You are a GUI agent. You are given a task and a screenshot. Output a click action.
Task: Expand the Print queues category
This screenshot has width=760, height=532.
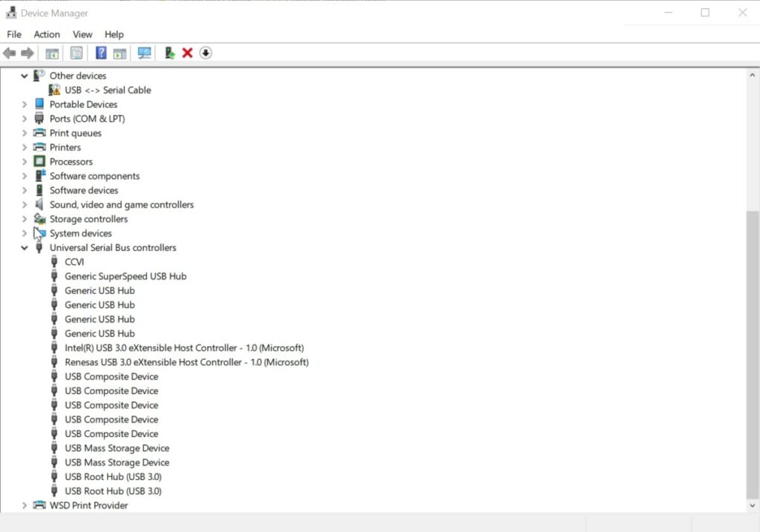[24, 133]
